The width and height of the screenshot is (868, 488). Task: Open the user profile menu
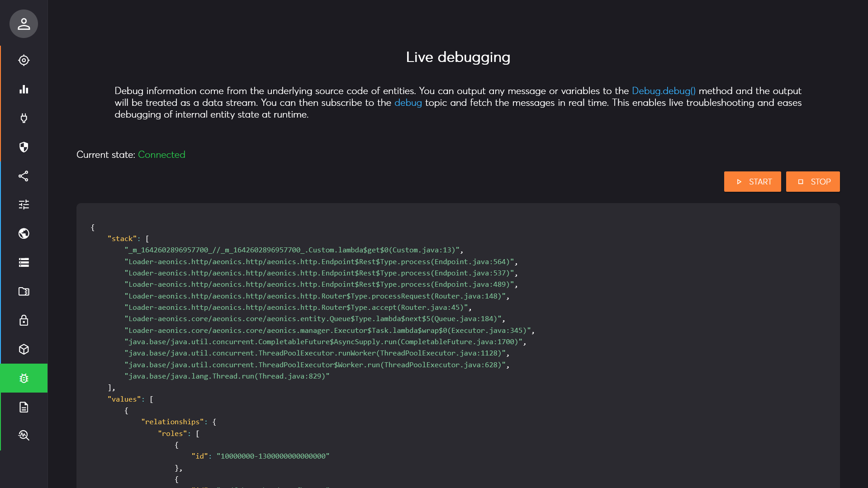pyautogui.click(x=23, y=24)
